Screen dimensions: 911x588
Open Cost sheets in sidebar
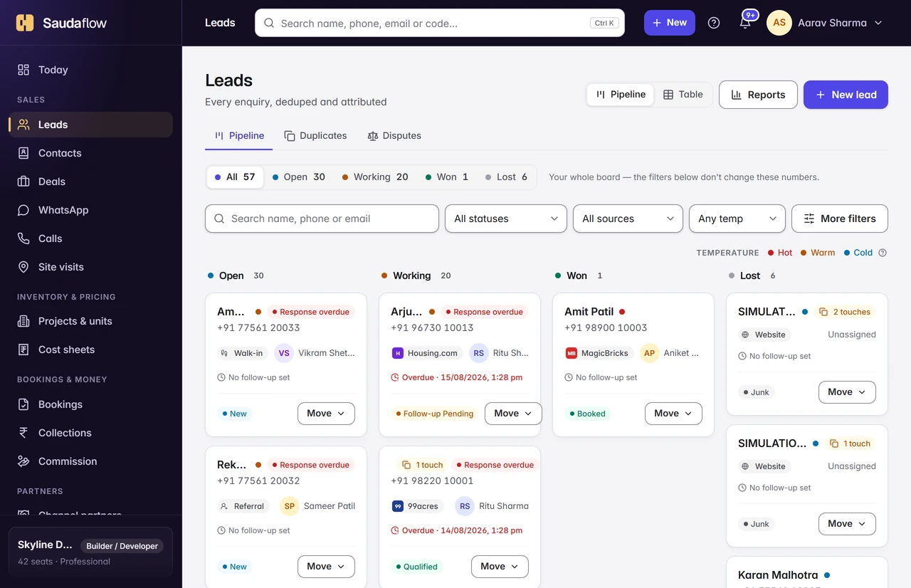90,350
